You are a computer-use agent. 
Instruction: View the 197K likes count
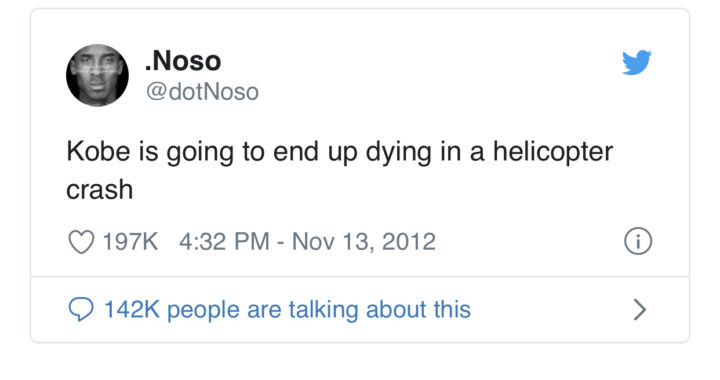pos(130,241)
